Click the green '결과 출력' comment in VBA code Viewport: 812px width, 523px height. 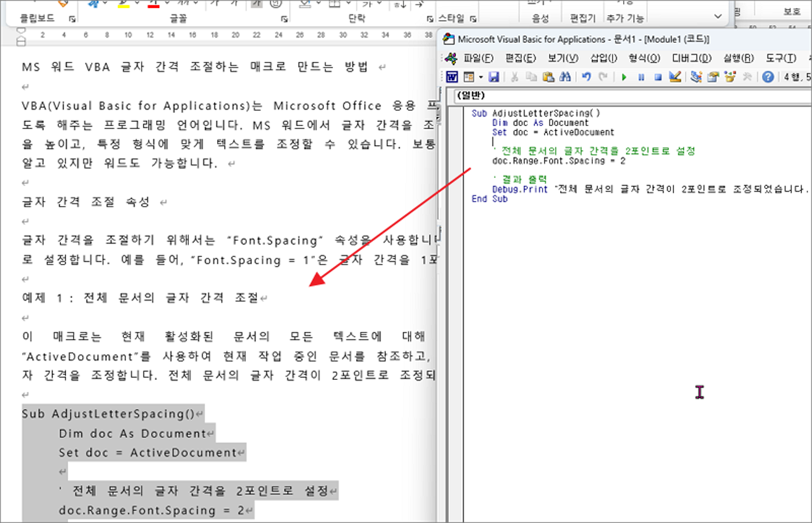coord(520,179)
